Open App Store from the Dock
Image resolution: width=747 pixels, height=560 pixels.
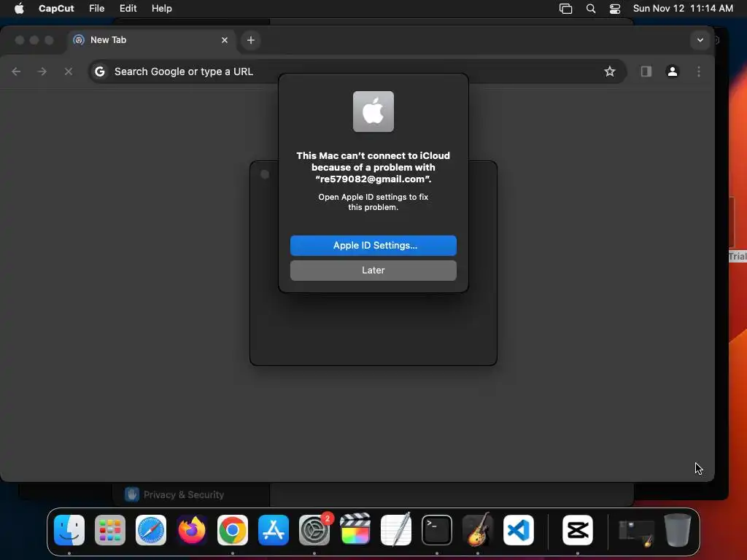[274, 530]
